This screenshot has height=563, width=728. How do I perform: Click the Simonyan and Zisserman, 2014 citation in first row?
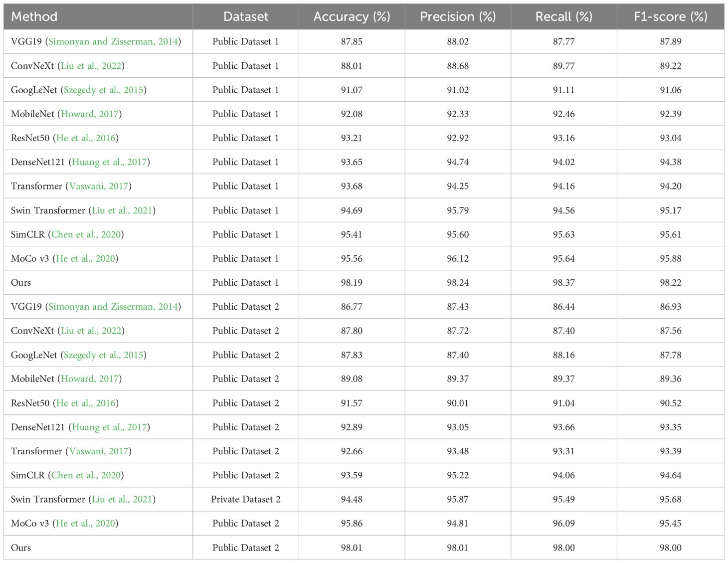click(x=113, y=42)
